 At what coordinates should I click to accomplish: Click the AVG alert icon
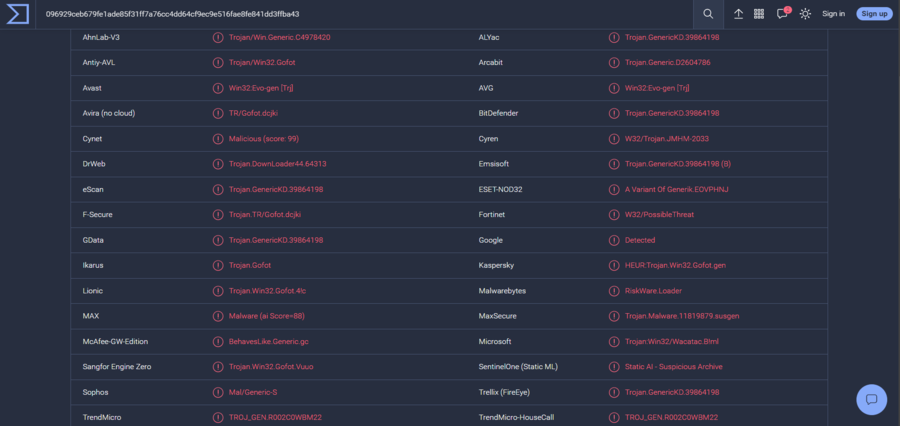coord(614,88)
